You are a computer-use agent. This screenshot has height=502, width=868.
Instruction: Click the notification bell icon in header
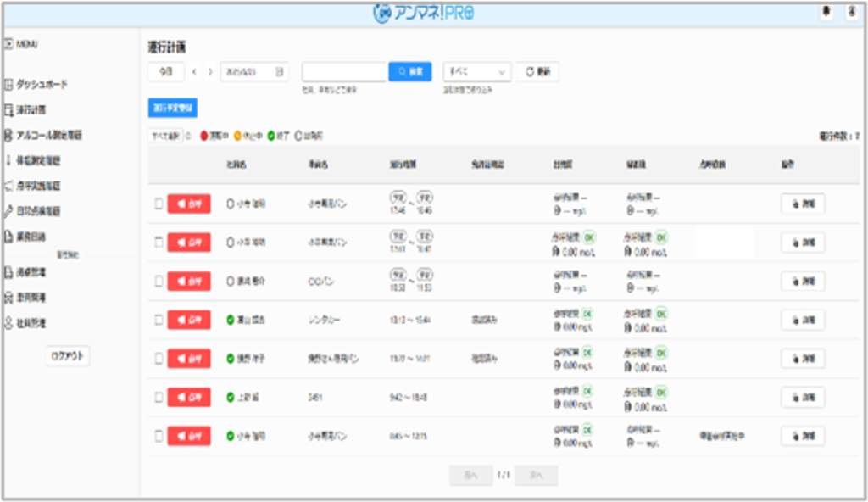826,13
